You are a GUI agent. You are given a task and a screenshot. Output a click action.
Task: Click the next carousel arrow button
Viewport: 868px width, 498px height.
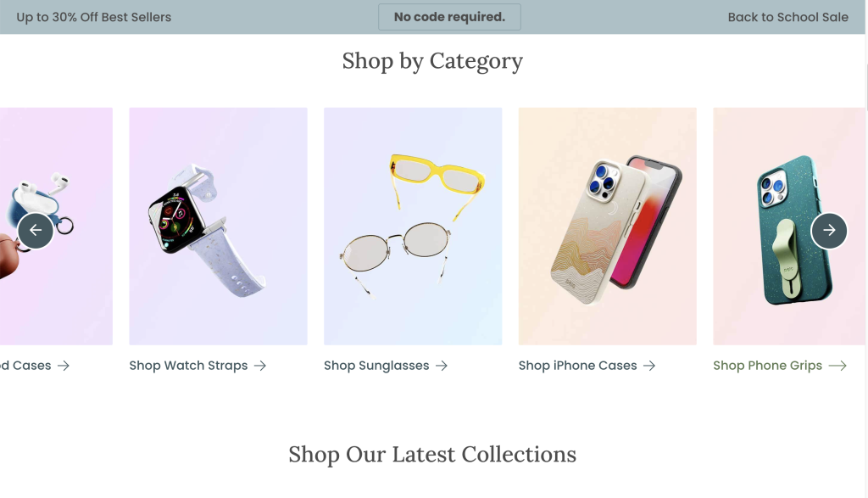tap(829, 231)
